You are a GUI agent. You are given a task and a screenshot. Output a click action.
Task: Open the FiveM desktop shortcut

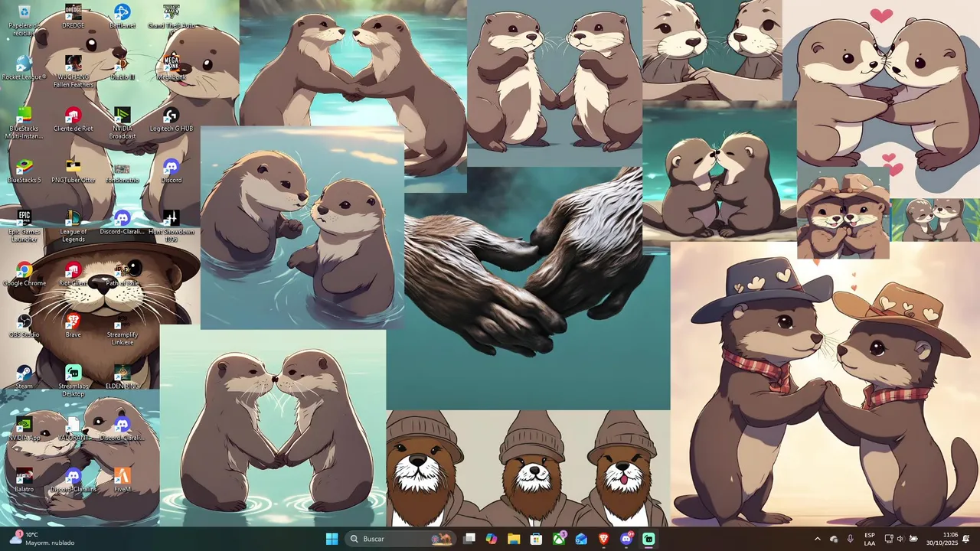tap(122, 480)
